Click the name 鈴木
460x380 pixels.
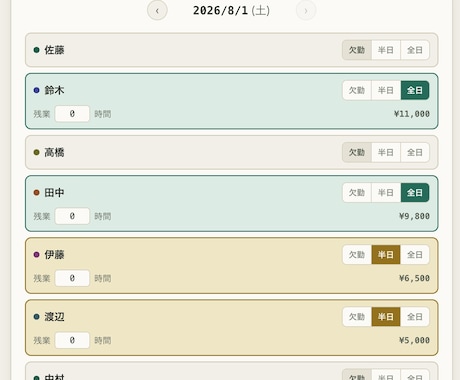(x=54, y=90)
